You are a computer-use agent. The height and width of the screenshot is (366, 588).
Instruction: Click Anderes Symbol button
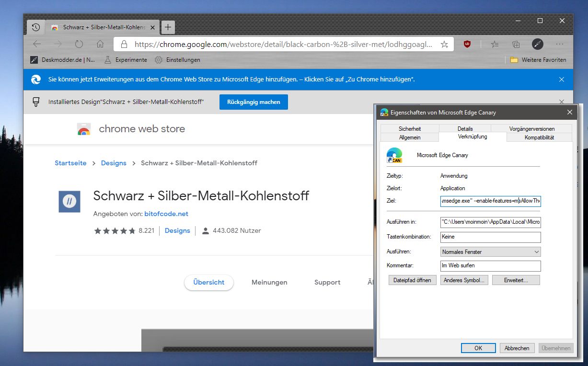464,280
